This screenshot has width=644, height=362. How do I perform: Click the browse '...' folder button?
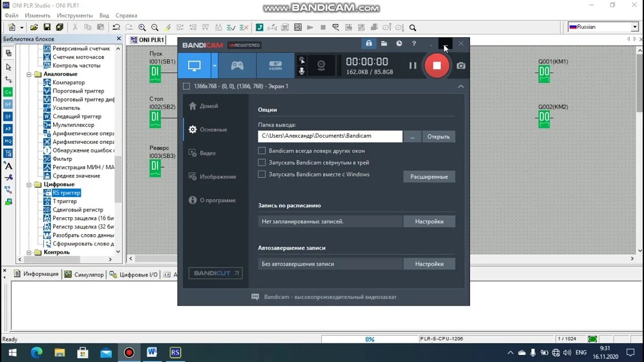coord(412,136)
